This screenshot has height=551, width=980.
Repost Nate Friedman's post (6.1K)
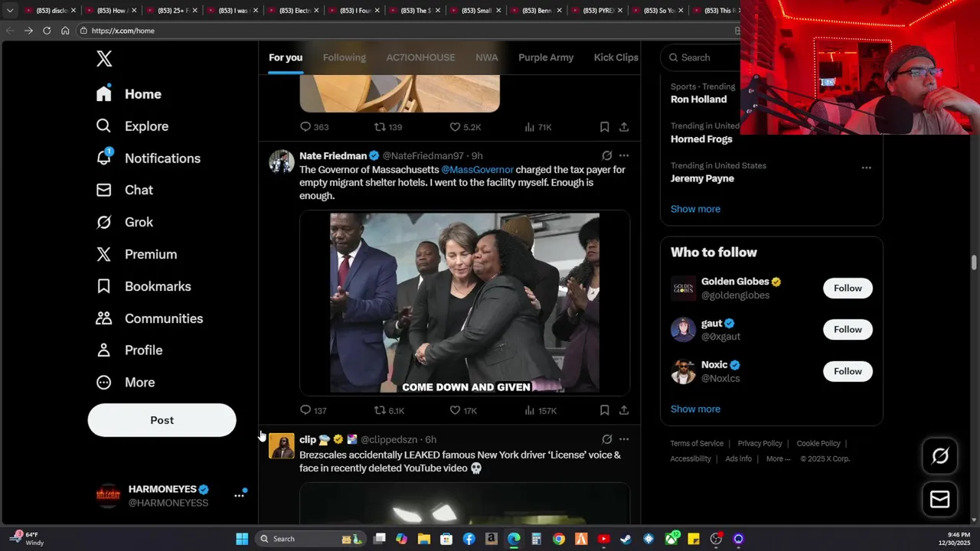tap(389, 411)
